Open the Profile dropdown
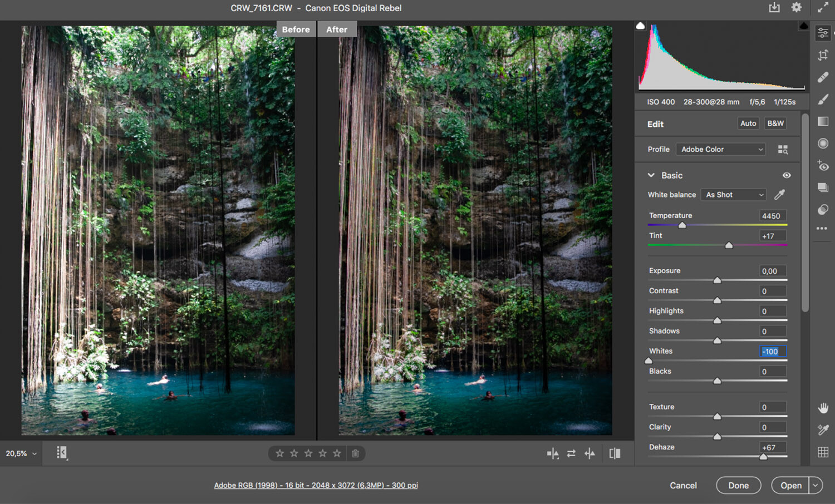Viewport: 835px width, 504px height. coord(720,149)
